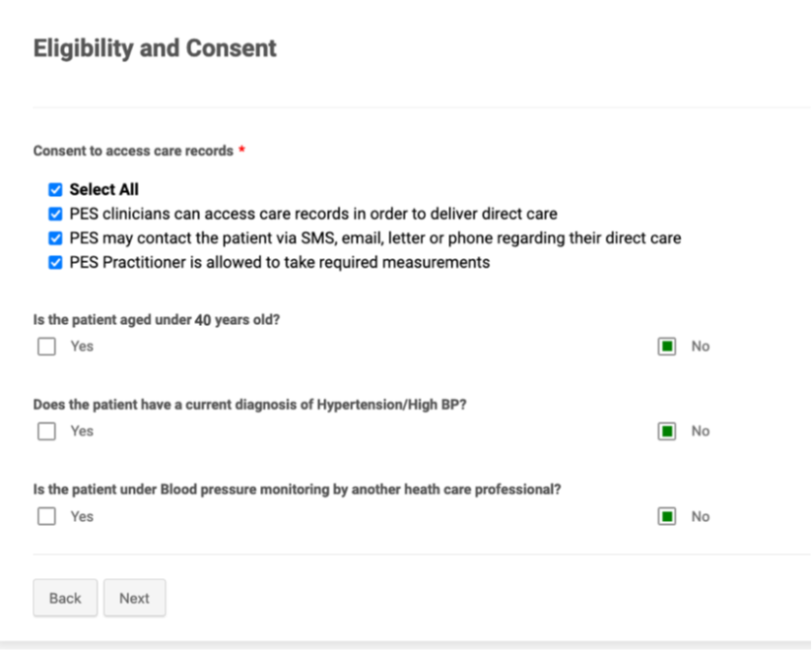Select Yes for patient aged under 40
The height and width of the screenshot is (651, 812).
(47, 346)
